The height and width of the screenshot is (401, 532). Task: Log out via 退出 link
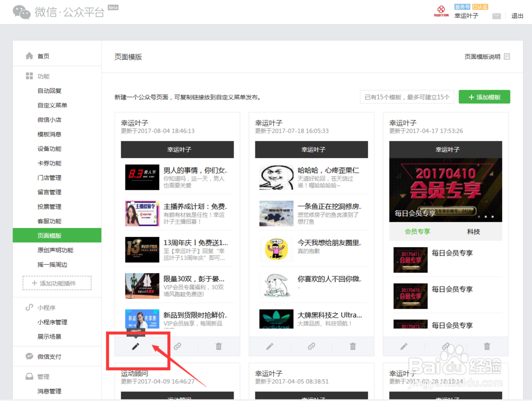pos(517,16)
